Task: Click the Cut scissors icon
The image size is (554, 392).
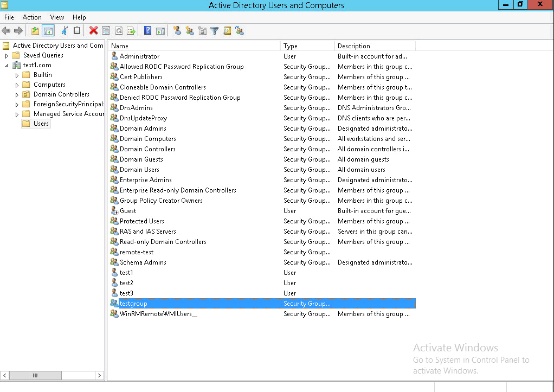Action: [x=65, y=31]
